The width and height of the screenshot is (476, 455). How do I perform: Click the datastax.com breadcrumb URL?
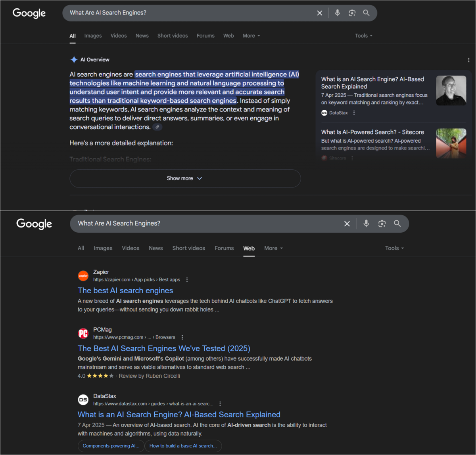[x=153, y=404]
